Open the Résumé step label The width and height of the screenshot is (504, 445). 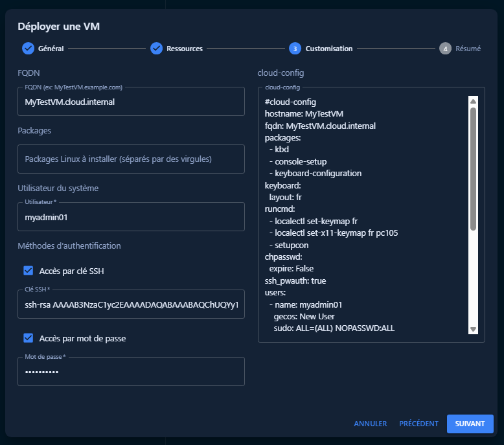click(x=468, y=49)
